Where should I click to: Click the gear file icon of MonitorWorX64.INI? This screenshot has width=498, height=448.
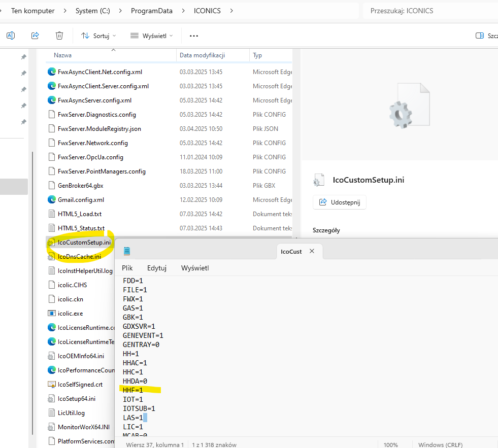[51, 427]
